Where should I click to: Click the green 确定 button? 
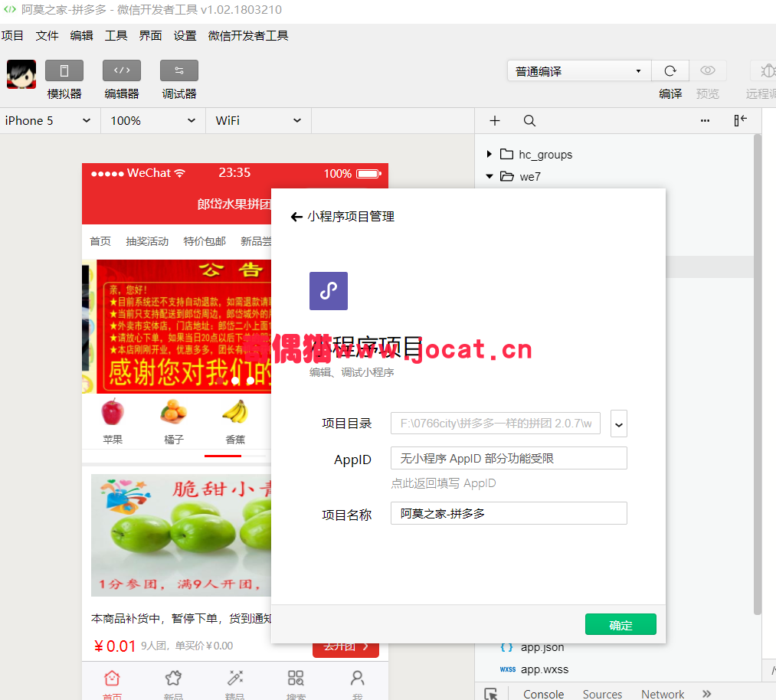pyautogui.click(x=620, y=624)
